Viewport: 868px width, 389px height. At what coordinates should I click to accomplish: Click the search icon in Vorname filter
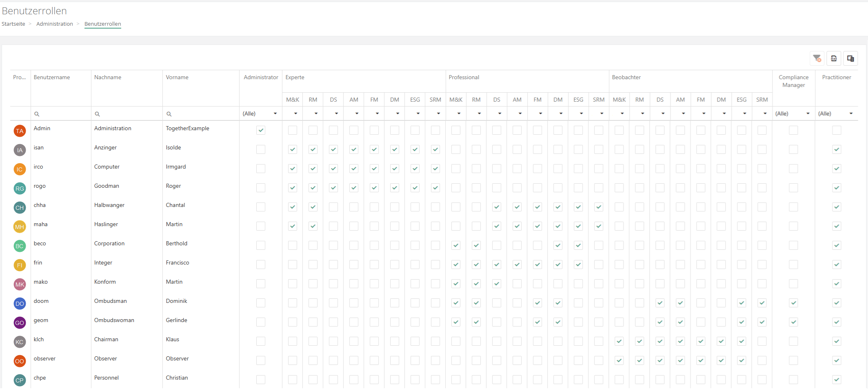[169, 114]
